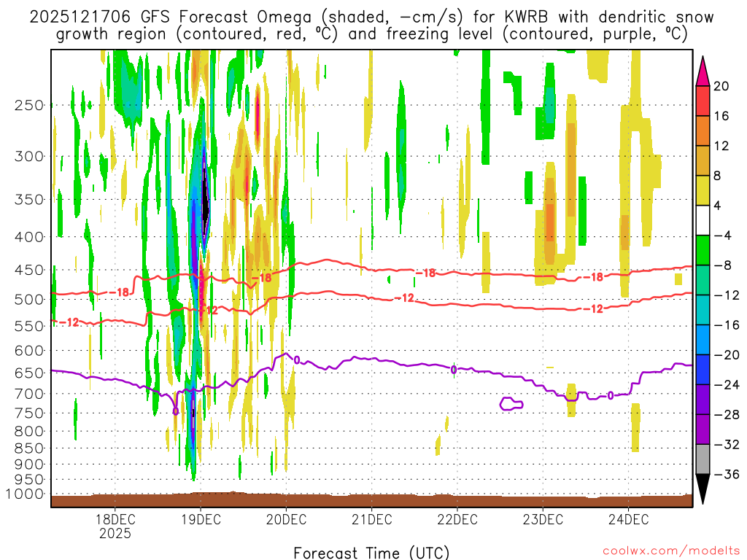The height and width of the screenshot is (560, 747).
Task: Click the 23DEC date label
Action: (x=543, y=519)
